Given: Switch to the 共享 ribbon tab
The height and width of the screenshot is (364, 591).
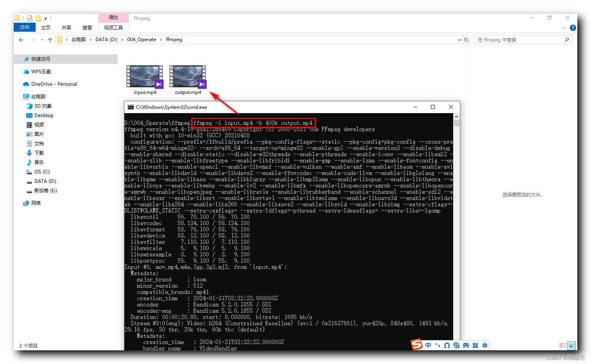Looking at the screenshot, I should pyautogui.click(x=67, y=27).
